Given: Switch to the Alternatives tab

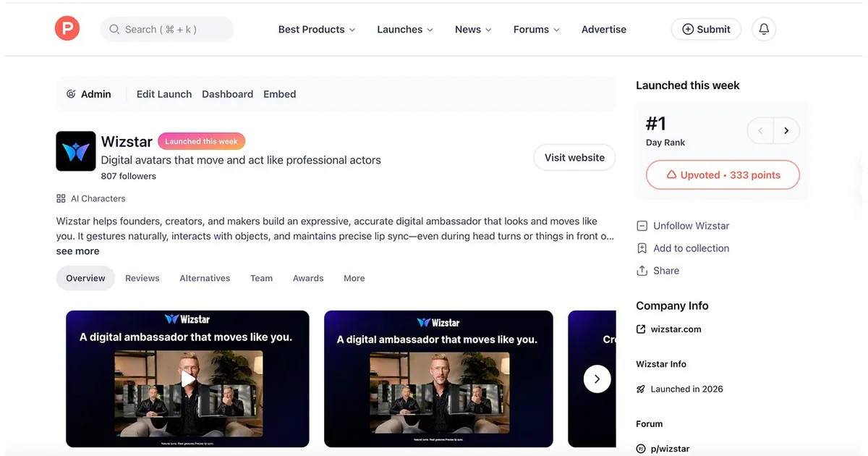Looking at the screenshot, I should pyautogui.click(x=205, y=278).
